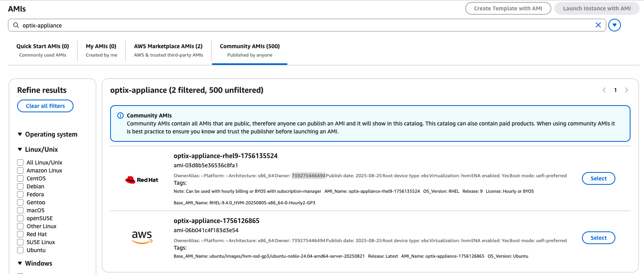Screen dimensions: 644x274
Task: Check the CentOS filter checkbox
Action: [x=20, y=178]
